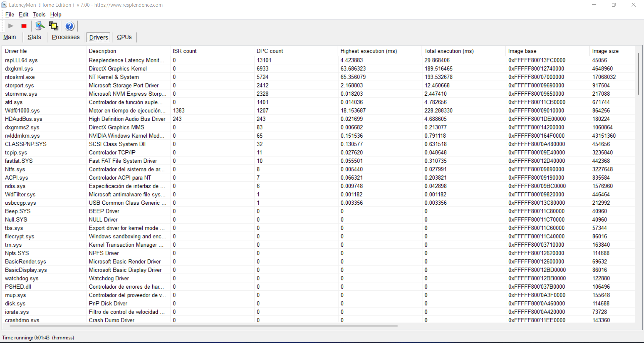
Task: Open the File menu
Action: pyautogui.click(x=9, y=14)
